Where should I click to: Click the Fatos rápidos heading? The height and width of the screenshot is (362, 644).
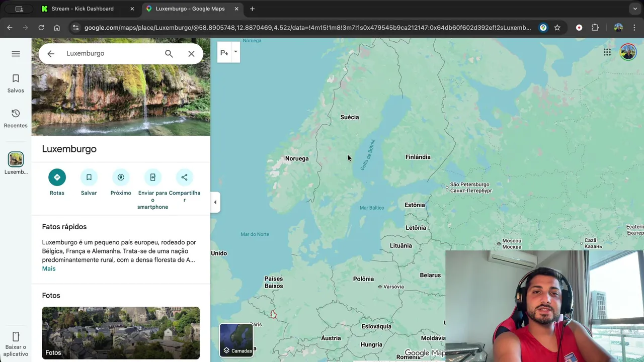pyautogui.click(x=64, y=227)
